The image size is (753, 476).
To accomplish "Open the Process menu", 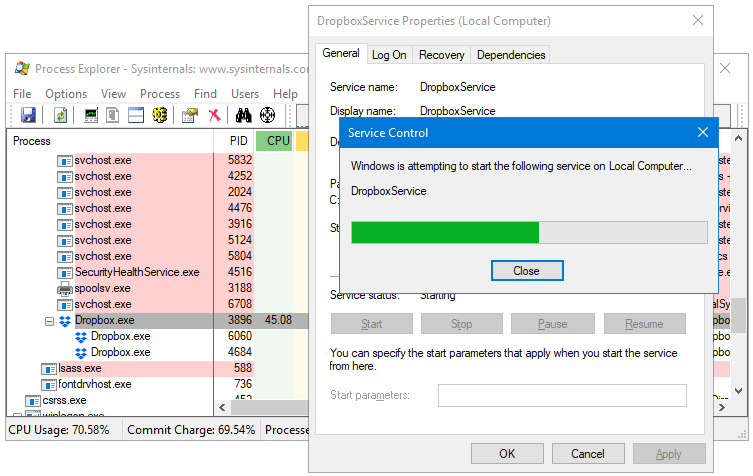I will [x=160, y=94].
